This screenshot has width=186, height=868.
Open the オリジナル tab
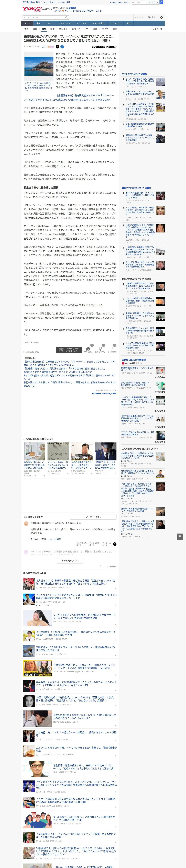(x=81, y=24)
